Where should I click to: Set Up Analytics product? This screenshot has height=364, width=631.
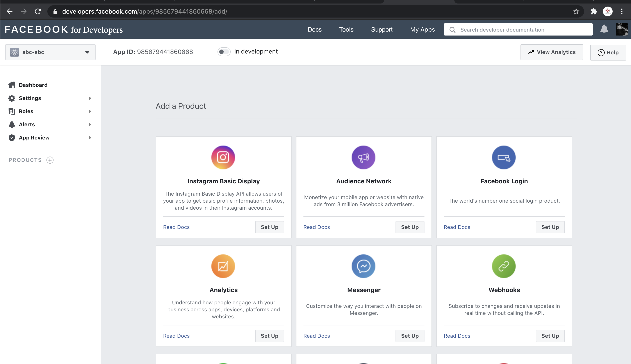coord(269,336)
